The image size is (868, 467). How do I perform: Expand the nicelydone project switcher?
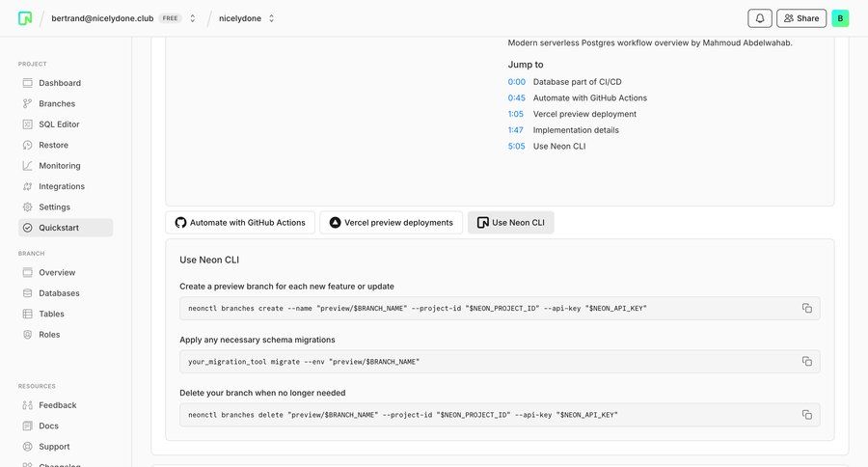[271, 18]
